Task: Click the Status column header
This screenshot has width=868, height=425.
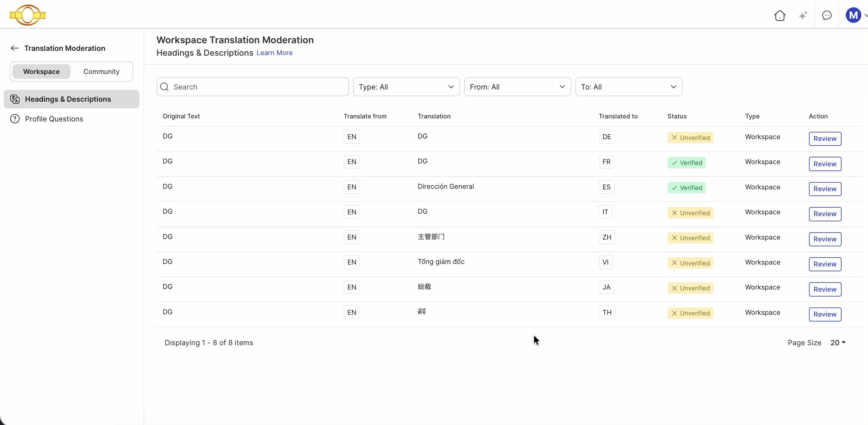Action: [x=677, y=116]
